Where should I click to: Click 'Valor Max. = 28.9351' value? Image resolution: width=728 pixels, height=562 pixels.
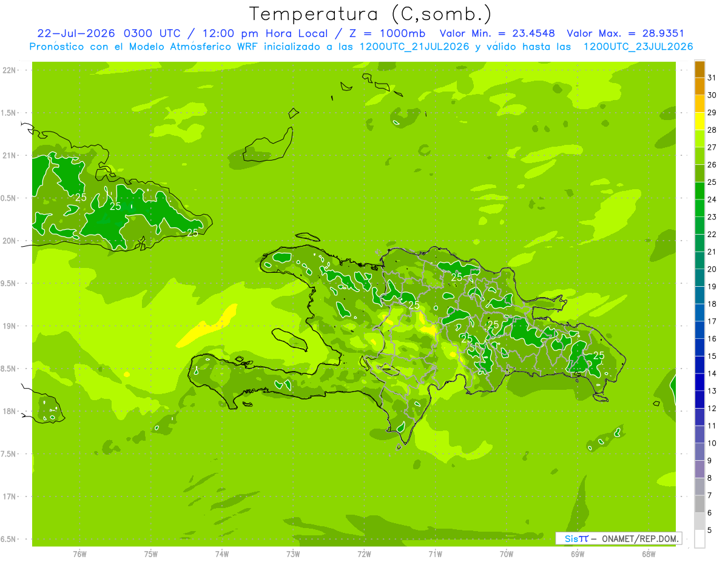pyautogui.click(x=625, y=33)
